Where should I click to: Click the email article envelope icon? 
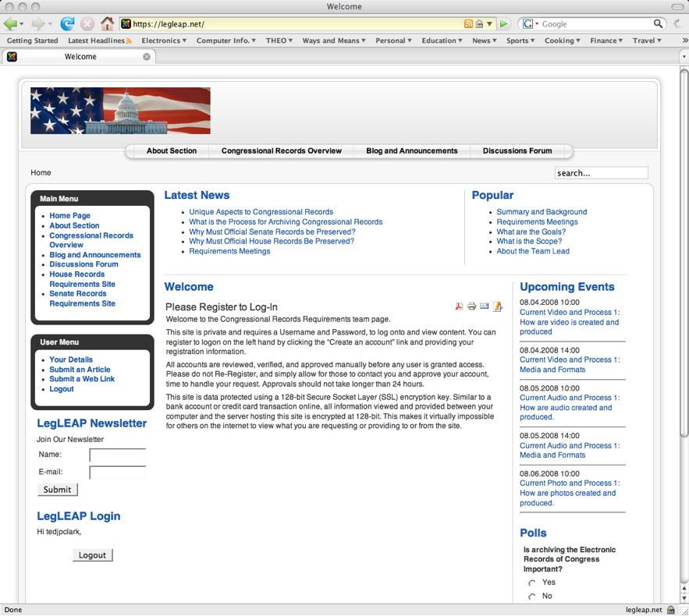pos(485,306)
